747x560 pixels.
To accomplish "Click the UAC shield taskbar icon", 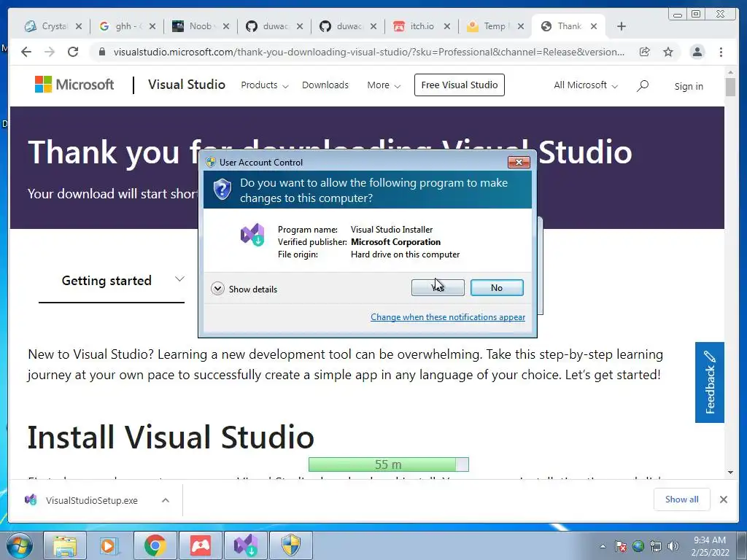I will pos(291,545).
